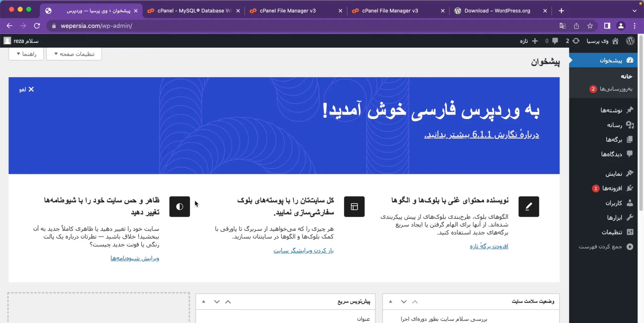Click the layout block icon in welcome panel
Screen dimensions: 644x323
coord(354,206)
